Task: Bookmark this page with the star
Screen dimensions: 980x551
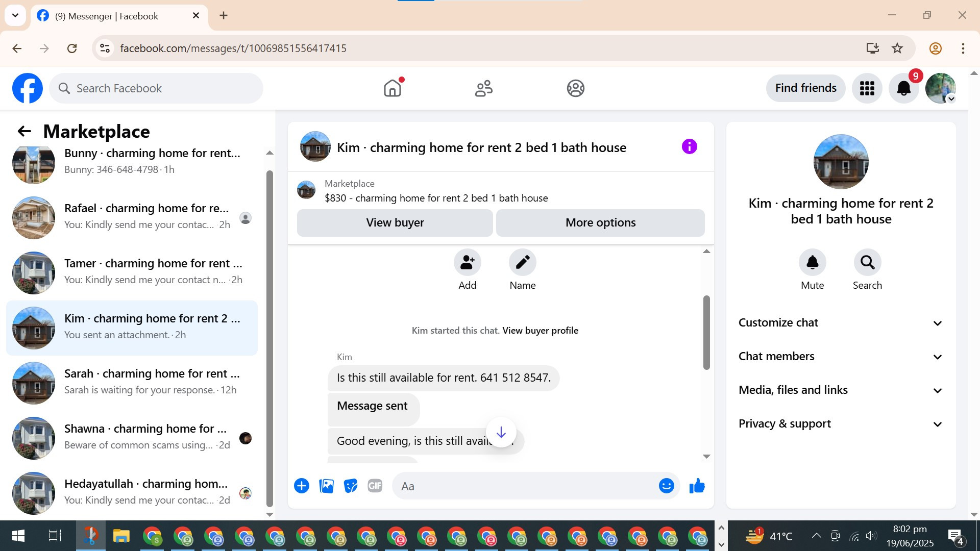Action: coord(897,48)
